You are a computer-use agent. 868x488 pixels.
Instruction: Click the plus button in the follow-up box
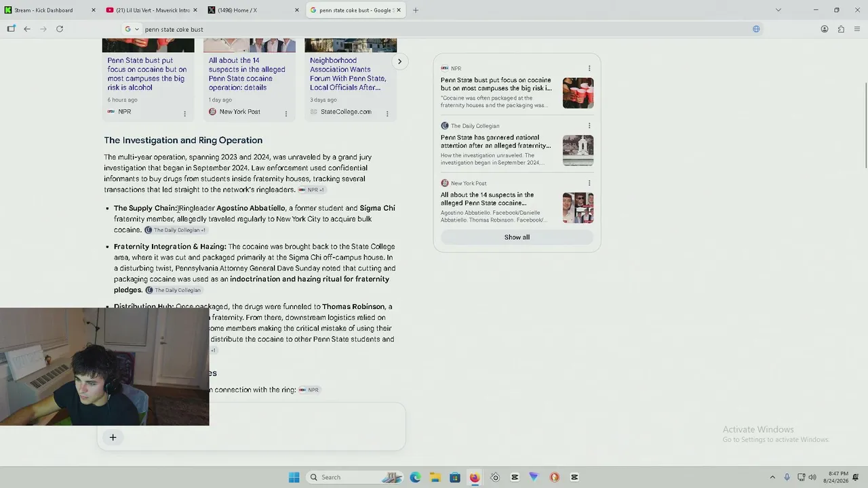click(x=113, y=437)
